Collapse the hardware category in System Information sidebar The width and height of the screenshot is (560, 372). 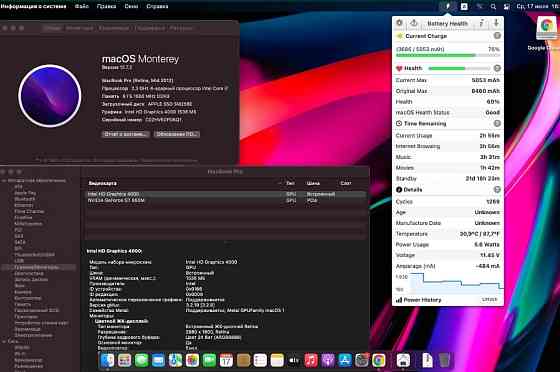(x=4, y=181)
